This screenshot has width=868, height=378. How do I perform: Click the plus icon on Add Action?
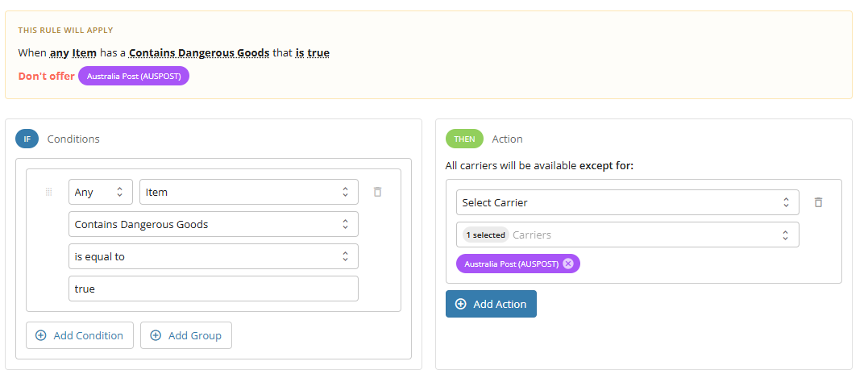tap(460, 304)
